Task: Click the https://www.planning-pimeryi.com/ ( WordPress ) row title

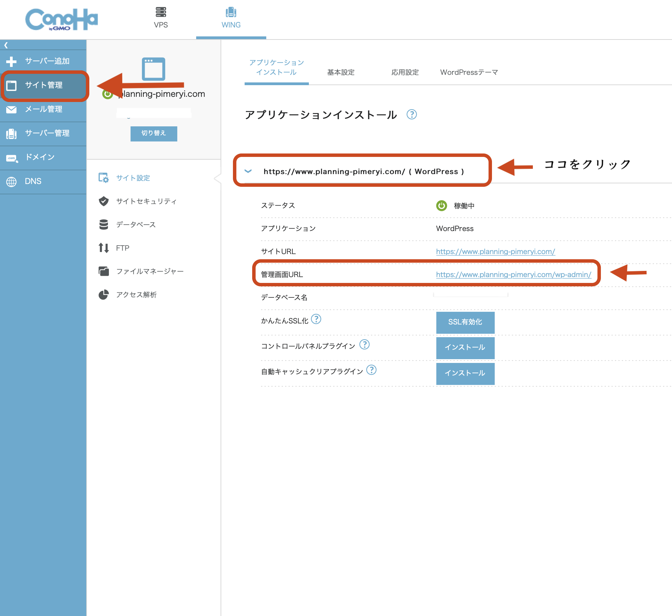Action: tap(363, 171)
